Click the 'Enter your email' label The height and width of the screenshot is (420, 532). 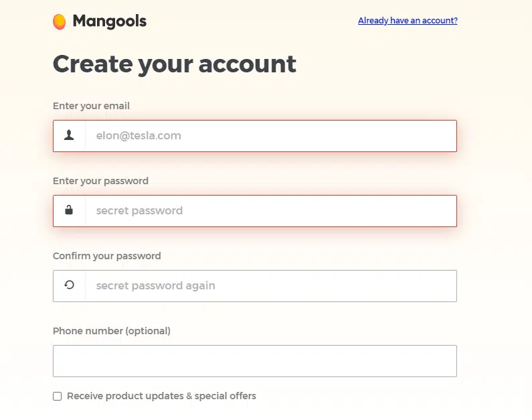(x=91, y=106)
